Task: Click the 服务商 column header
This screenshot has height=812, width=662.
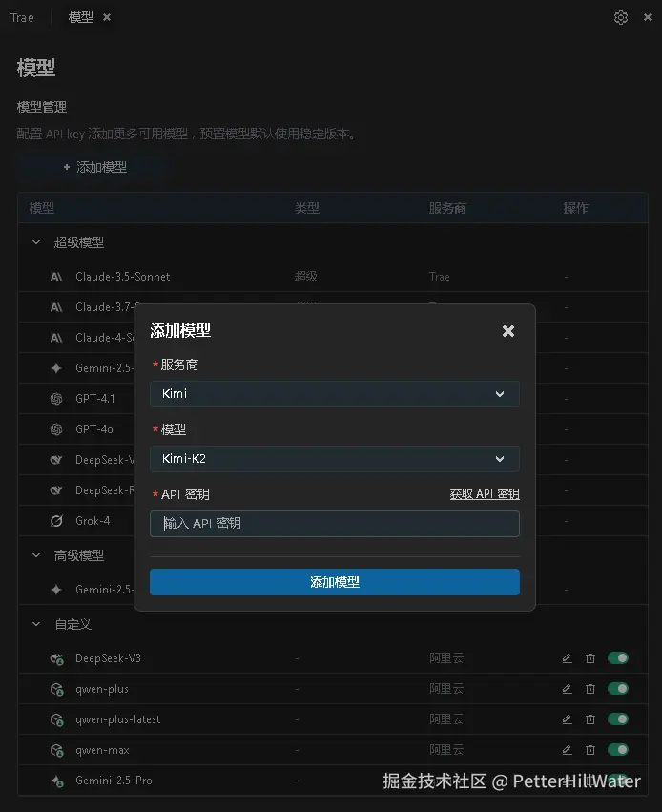Action: click(x=447, y=208)
